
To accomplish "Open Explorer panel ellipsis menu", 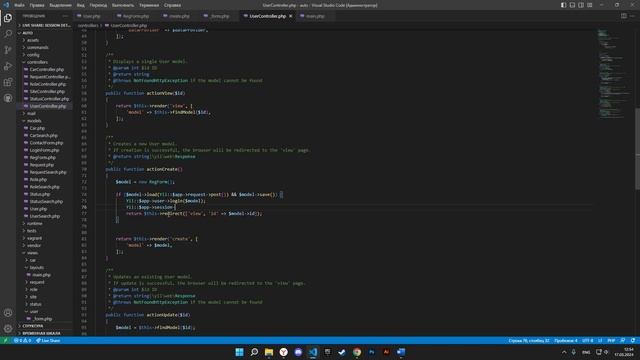I will [x=65, y=16].
